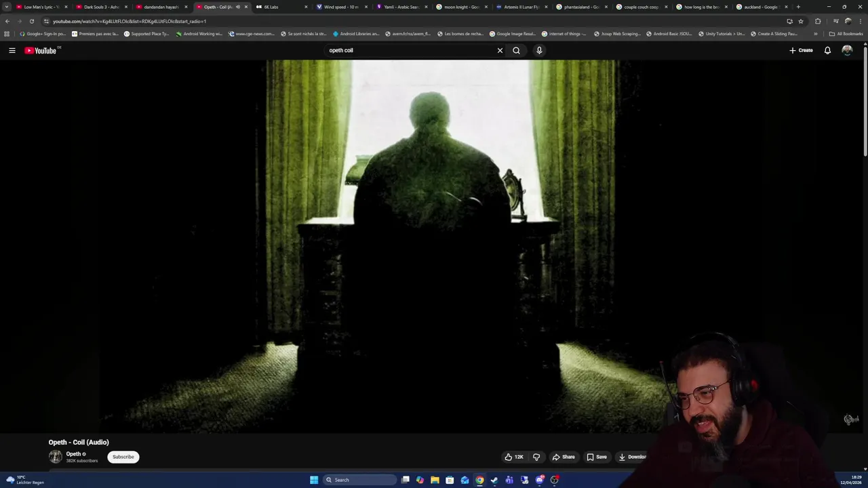Share the Opeth - Coil video
The image size is (868, 488).
tap(564, 457)
